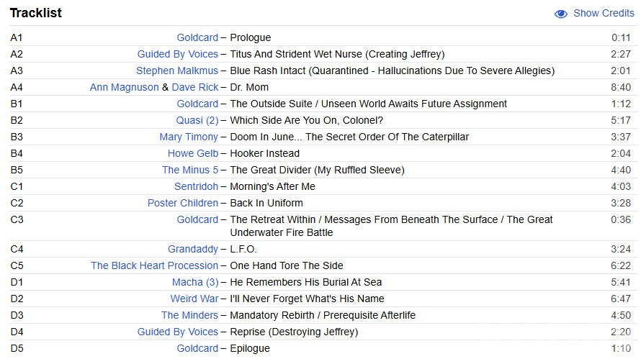Open The Minus 5 artist link

pos(189,170)
